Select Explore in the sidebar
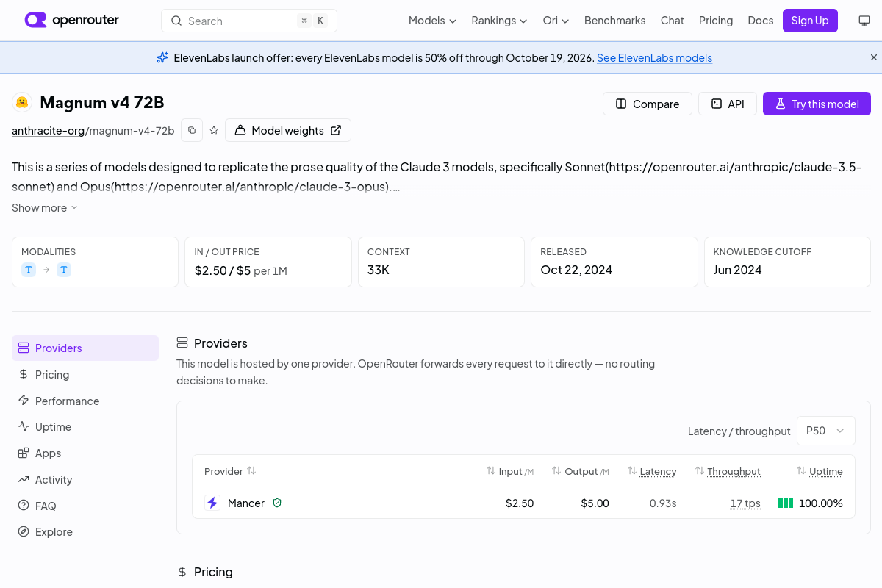 [x=85, y=532]
